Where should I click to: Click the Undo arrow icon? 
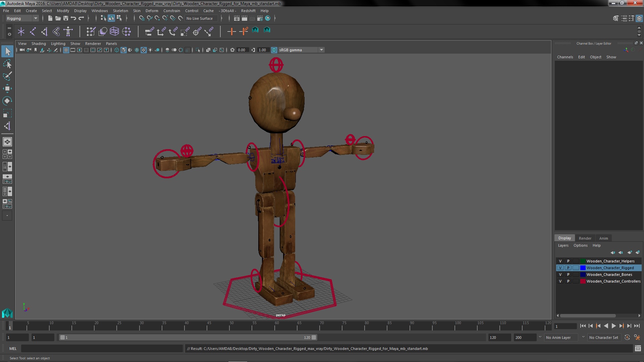(73, 18)
